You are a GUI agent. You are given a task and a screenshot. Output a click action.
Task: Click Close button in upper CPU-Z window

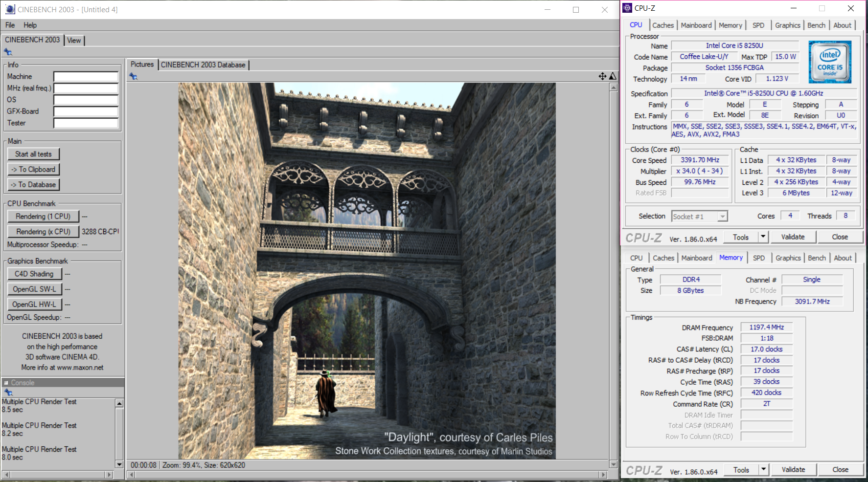point(840,237)
